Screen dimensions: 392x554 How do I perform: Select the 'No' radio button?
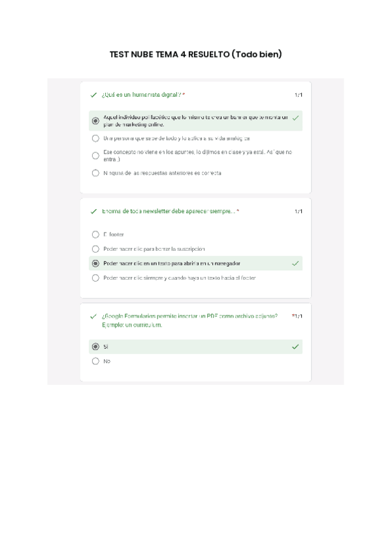tap(96, 361)
